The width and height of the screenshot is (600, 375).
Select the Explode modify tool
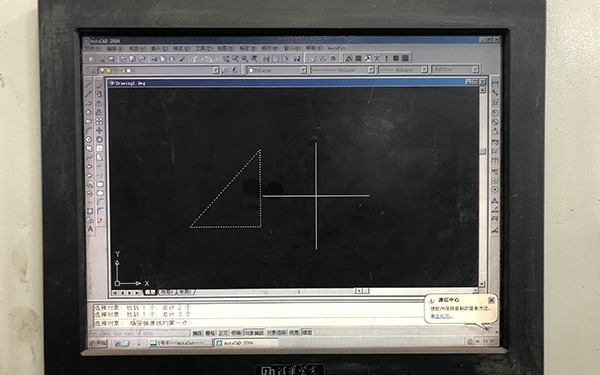click(100, 221)
